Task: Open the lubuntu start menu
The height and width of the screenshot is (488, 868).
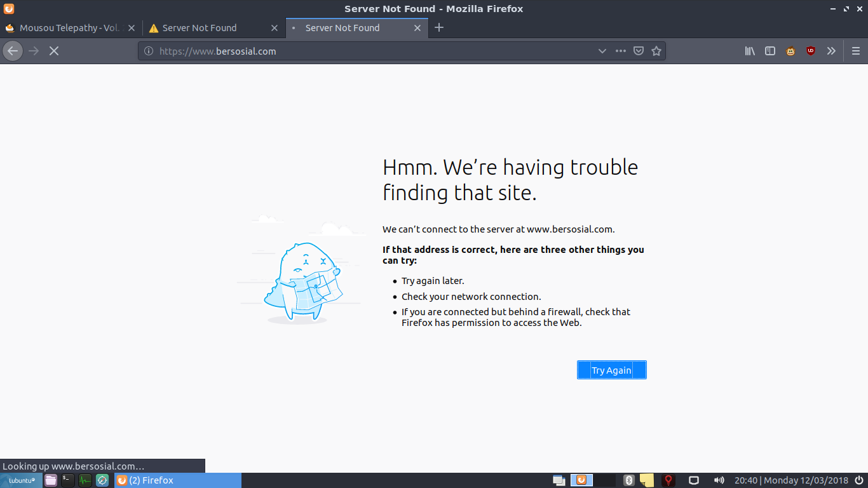Action: pyautogui.click(x=22, y=480)
